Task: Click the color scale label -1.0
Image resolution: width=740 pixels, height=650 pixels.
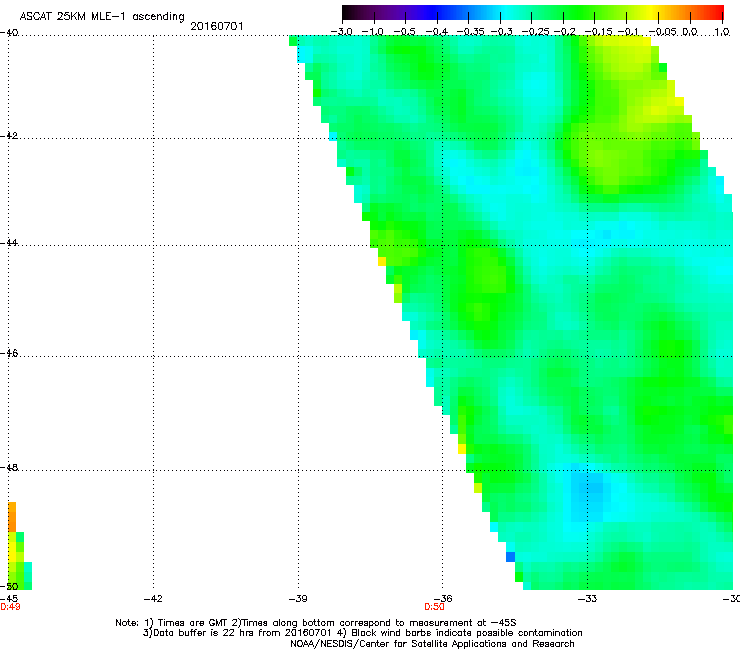Action: pyautogui.click(x=372, y=32)
